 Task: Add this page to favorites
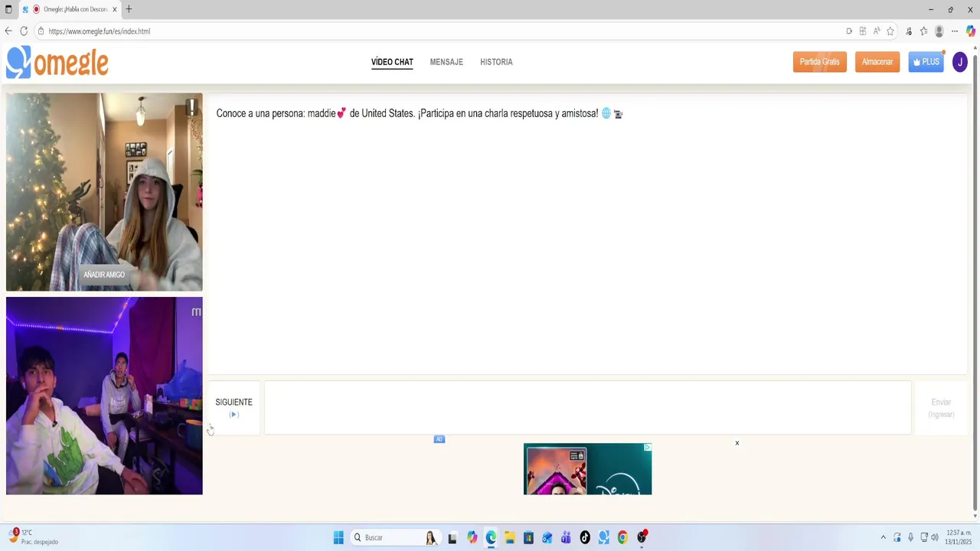point(890,31)
